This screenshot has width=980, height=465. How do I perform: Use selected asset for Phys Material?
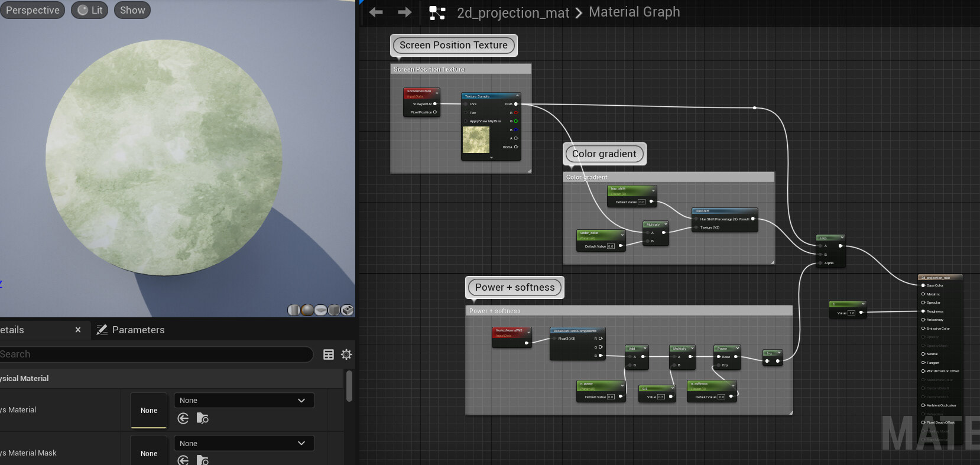pos(183,418)
